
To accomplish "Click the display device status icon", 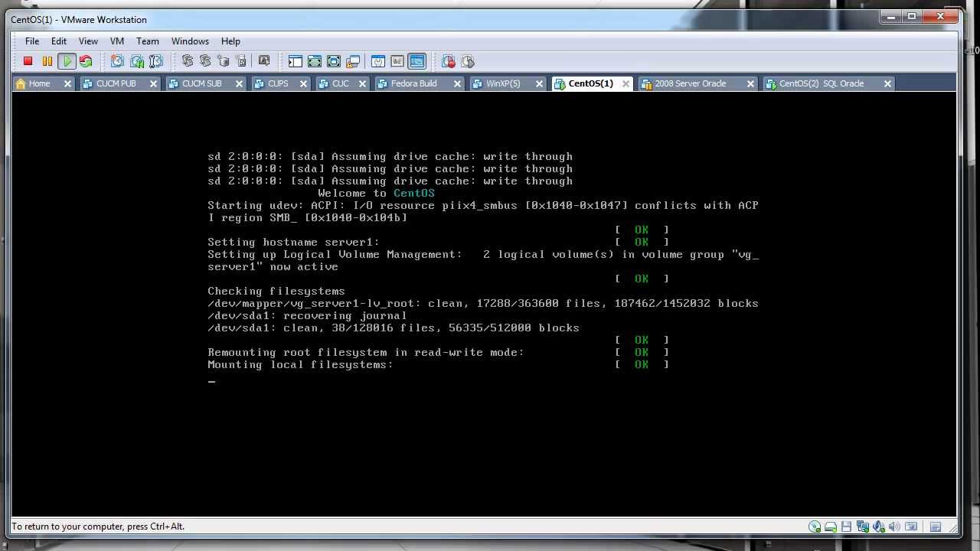I will (911, 527).
